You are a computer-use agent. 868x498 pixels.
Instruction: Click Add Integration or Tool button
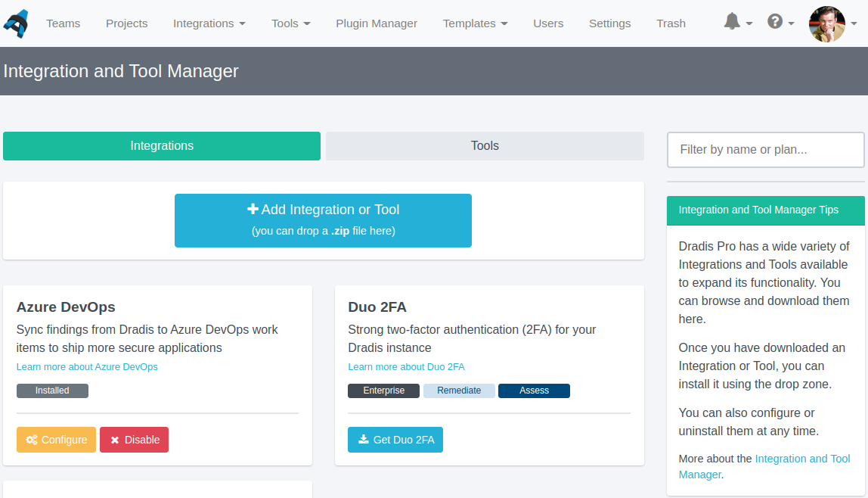[x=324, y=220]
